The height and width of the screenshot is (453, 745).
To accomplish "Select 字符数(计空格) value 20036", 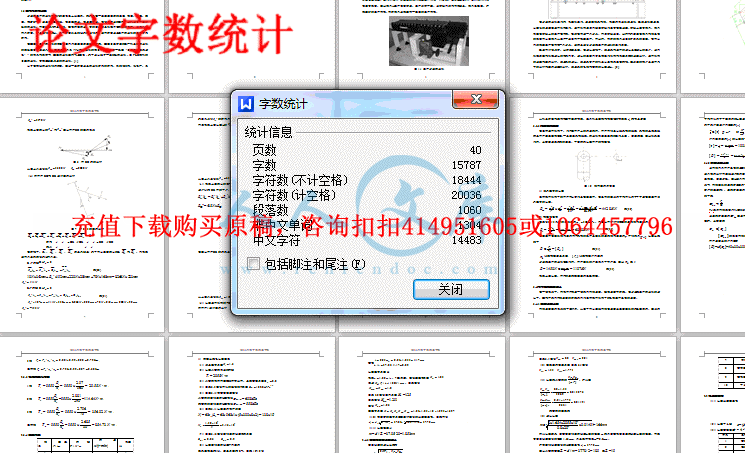I will point(467,195).
